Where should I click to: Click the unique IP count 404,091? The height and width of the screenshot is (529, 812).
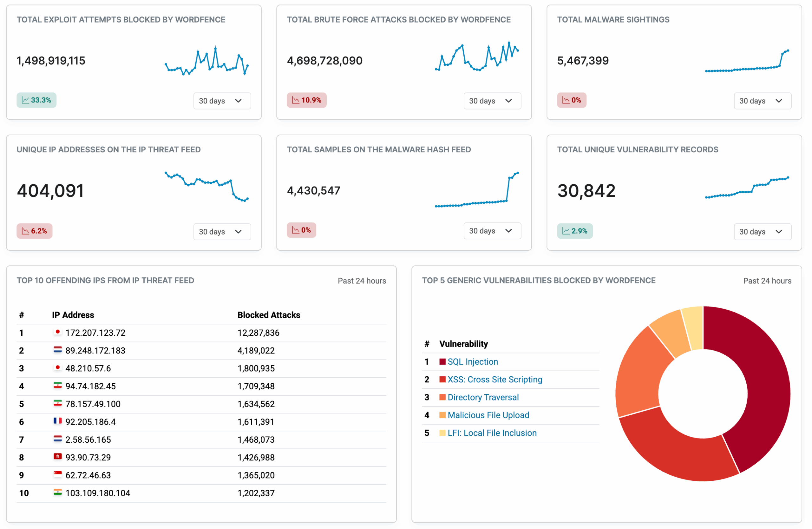click(50, 191)
